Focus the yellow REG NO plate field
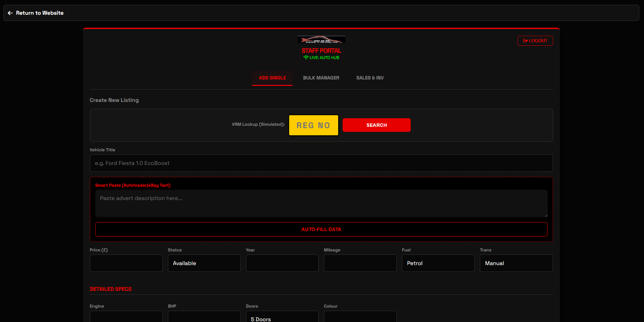The image size is (644, 322). [313, 125]
